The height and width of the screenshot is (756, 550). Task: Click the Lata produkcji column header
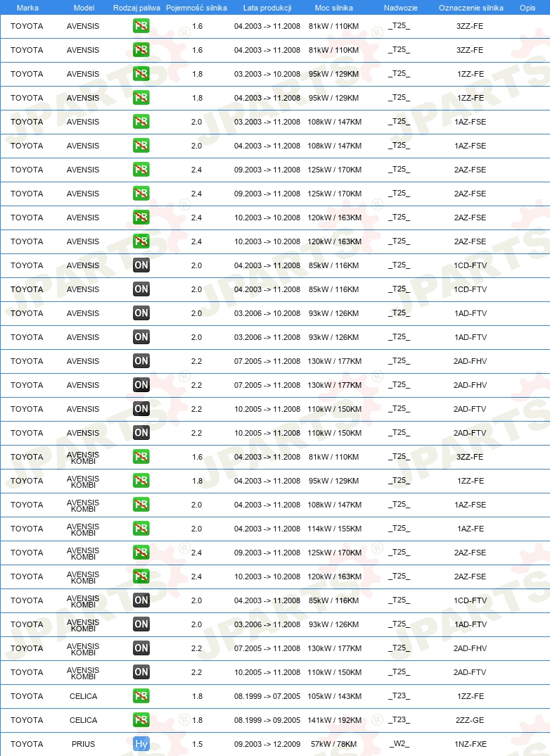click(x=267, y=8)
